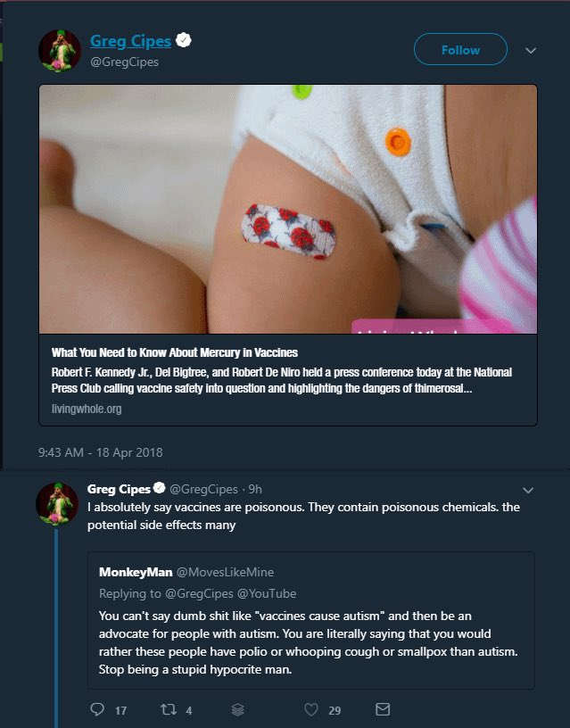The height and width of the screenshot is (728, 570).
Task: Open MonkeyMan quoted tweet author name
Action: (x=136, y=572)
